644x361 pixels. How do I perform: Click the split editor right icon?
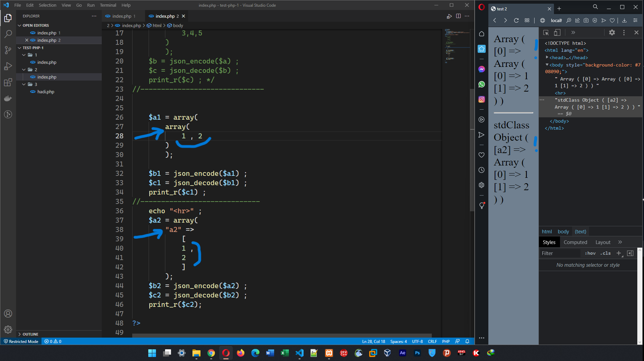(x=458, y=16)
